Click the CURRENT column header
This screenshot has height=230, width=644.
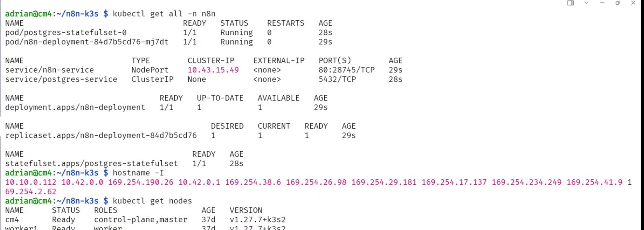coord(274,126)
